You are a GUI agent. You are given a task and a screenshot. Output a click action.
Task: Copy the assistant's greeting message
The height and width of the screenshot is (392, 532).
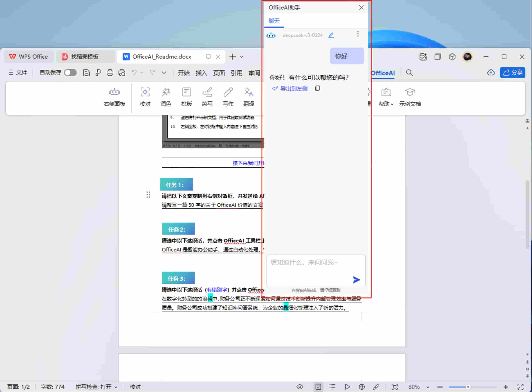(x=317, y=88)
